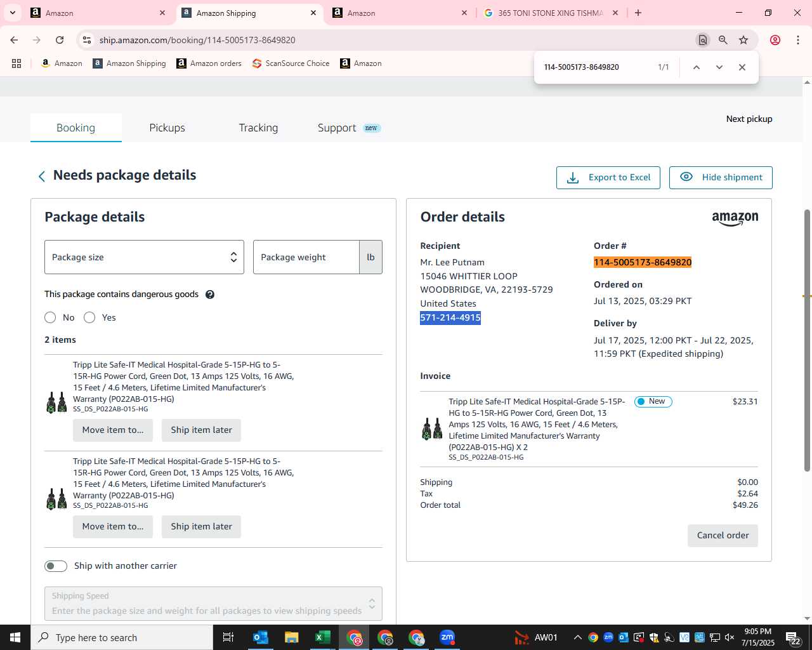Open Windows Start menu
The height and width of the screenshot is (650, 812).
[15, 637]
